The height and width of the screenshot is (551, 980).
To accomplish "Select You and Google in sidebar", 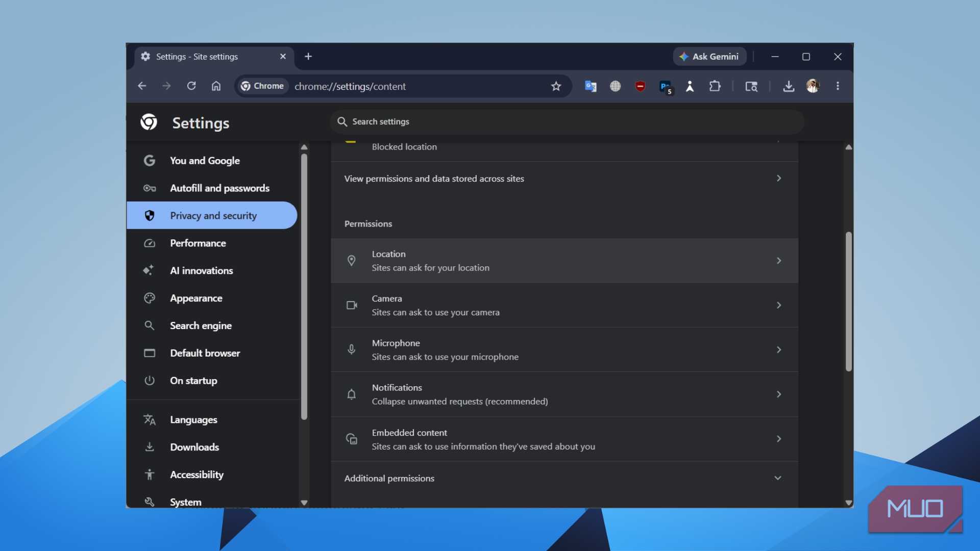I will coord(212,161).
